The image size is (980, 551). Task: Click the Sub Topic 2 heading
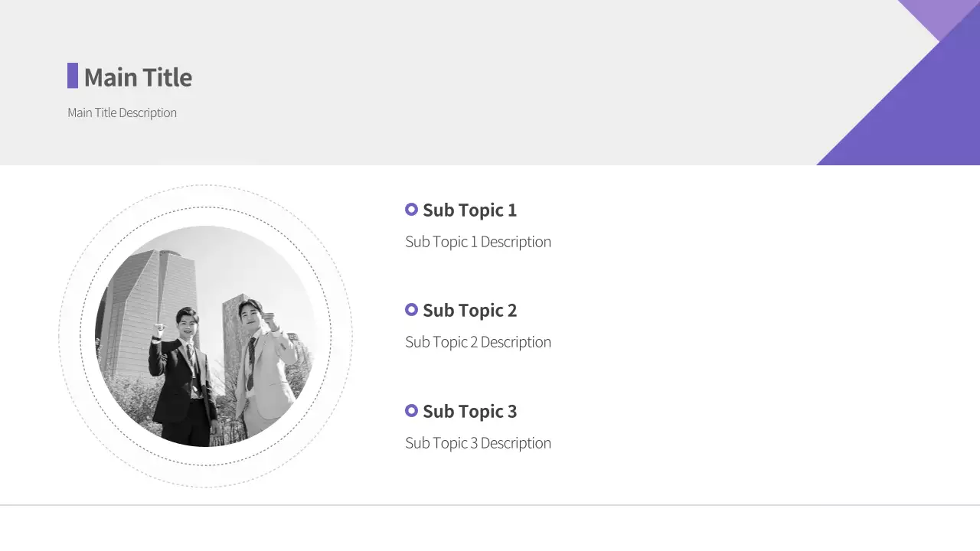point(469,310)
